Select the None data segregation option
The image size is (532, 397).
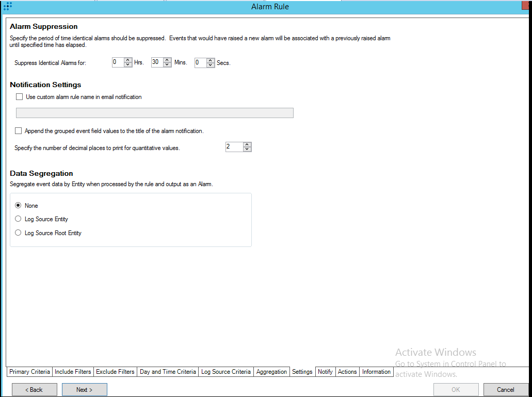[18, 205]
